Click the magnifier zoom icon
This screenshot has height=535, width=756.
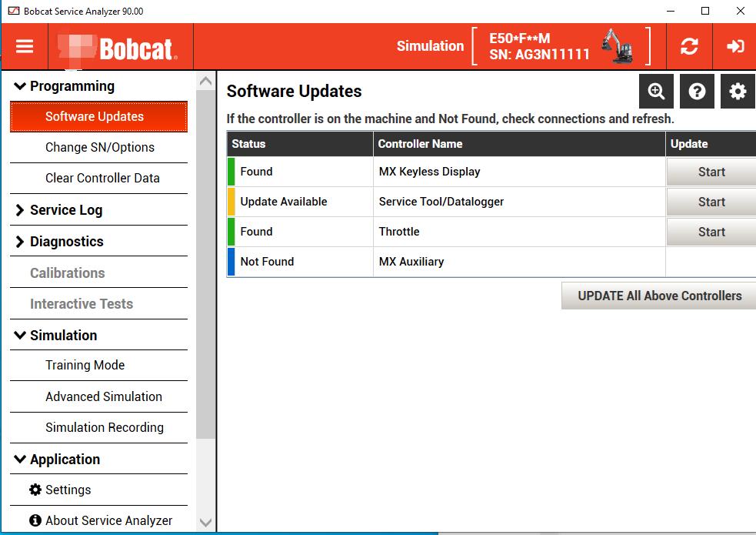click(x=656, y=91)
